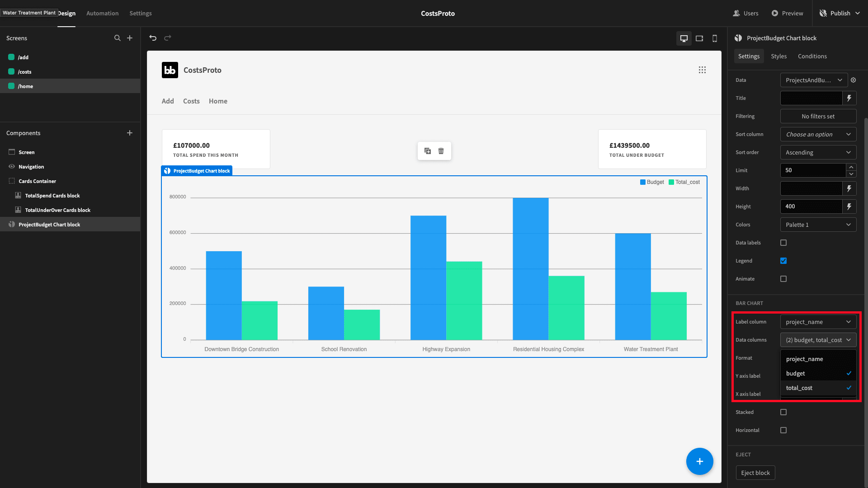Click the Users icon in top bar
The width and height of the screenshot is (868, 488).
pyautogui.click(x=736, y=13)
